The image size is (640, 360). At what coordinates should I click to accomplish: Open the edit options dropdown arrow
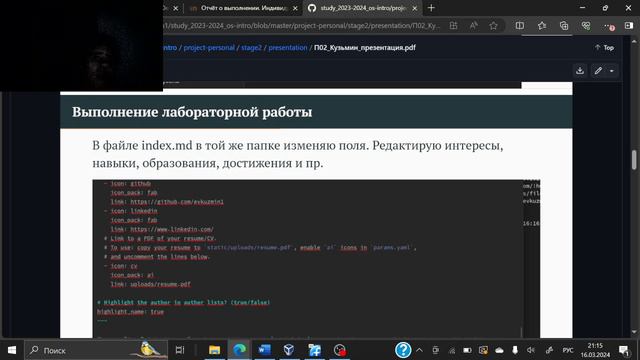coord(611,71)
